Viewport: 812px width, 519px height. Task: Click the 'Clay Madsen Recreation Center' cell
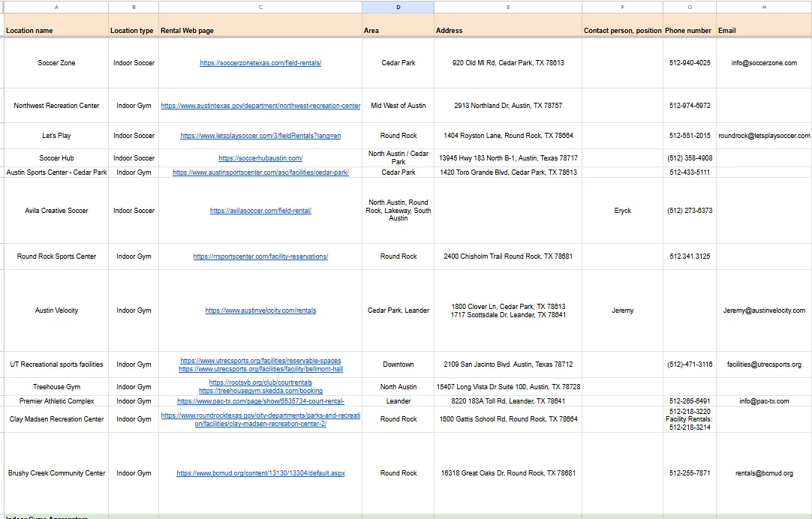click(56, 419)
